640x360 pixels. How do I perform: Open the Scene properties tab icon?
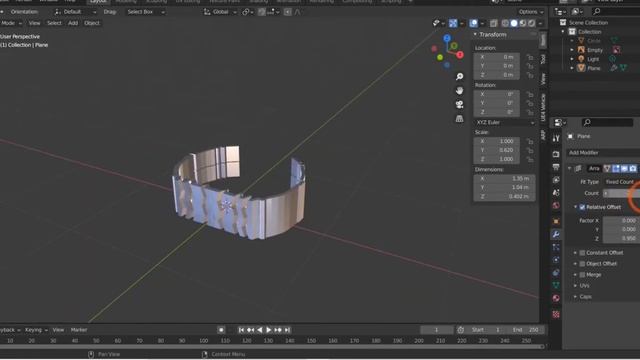[556, 193]
